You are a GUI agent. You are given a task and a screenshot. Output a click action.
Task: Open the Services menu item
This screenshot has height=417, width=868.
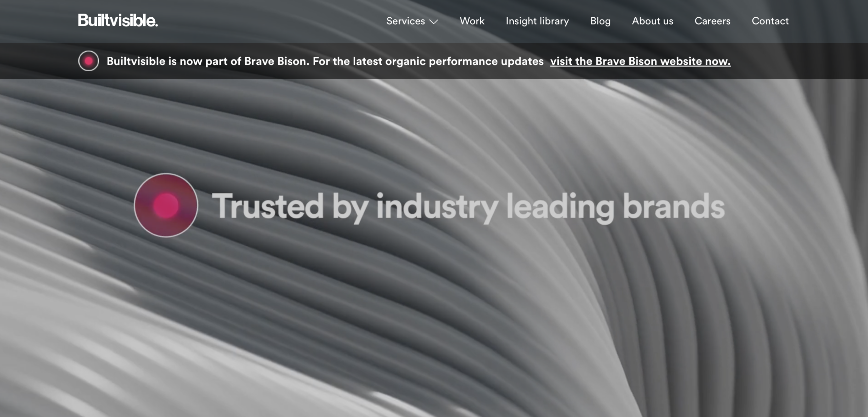coord(406,21)
